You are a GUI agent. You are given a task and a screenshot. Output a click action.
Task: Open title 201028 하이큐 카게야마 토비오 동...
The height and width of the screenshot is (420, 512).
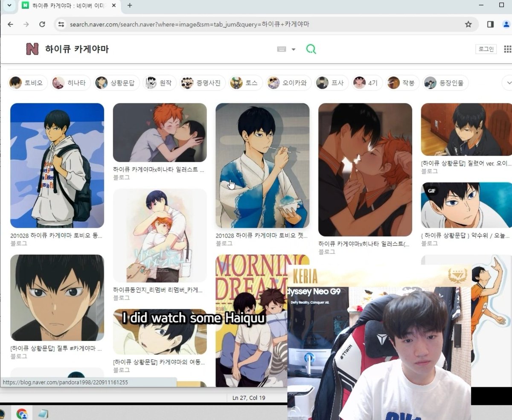[56, 235]
